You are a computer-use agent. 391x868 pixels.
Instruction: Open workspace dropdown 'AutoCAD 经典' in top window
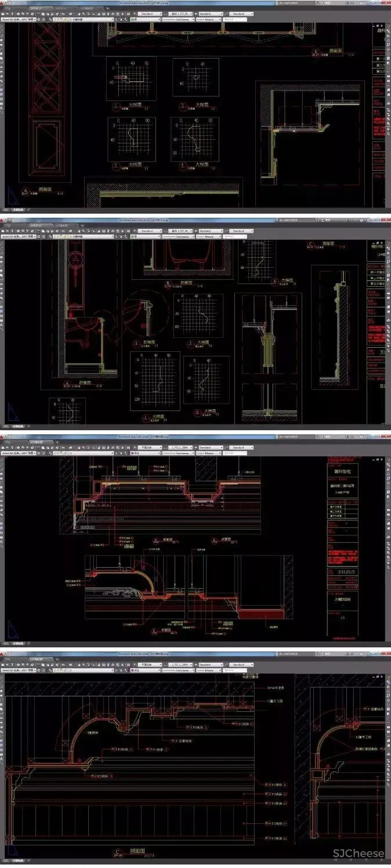pyautogui.click(x=18, y=19)
